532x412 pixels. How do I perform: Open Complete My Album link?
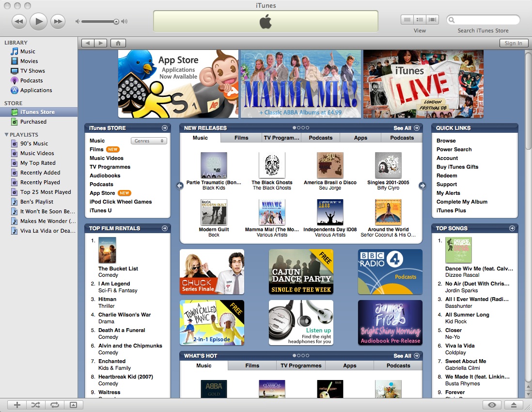[x=462, y=202]
